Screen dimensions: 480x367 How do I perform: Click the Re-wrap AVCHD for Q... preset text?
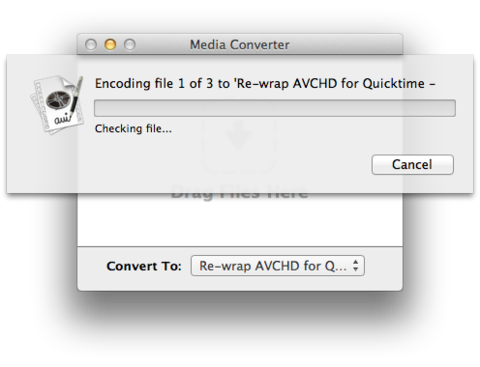coord(273,266)
